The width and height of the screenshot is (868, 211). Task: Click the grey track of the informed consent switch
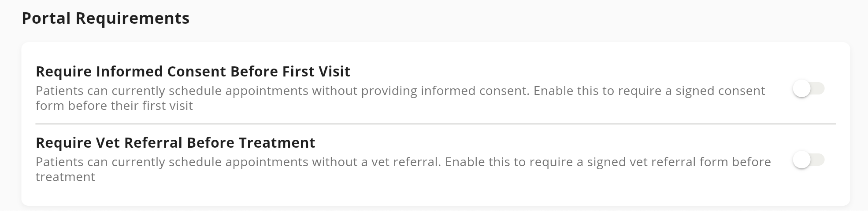point(819,89)
